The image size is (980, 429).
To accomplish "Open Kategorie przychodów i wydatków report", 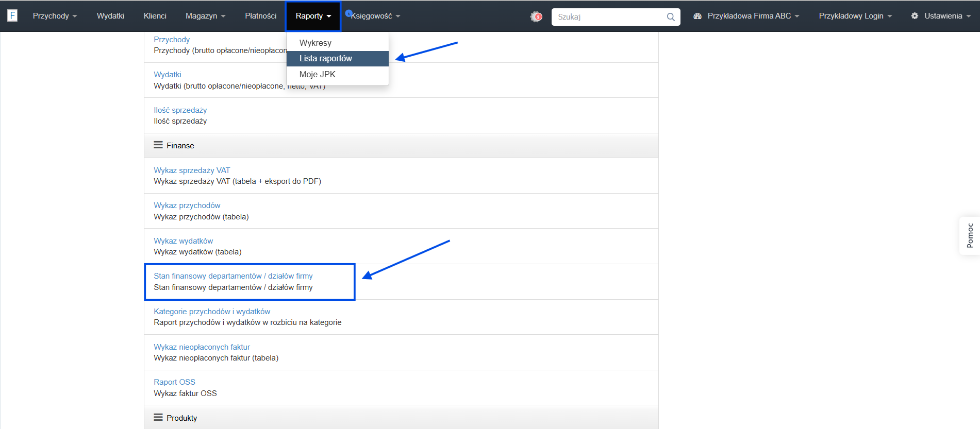I will click(x=212, y=312).
